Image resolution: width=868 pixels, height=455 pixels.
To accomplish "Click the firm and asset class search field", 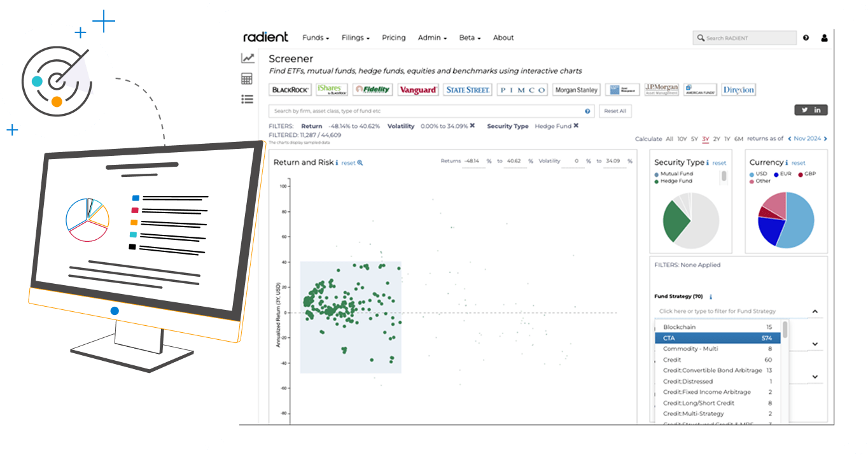I will pos(426,111).
